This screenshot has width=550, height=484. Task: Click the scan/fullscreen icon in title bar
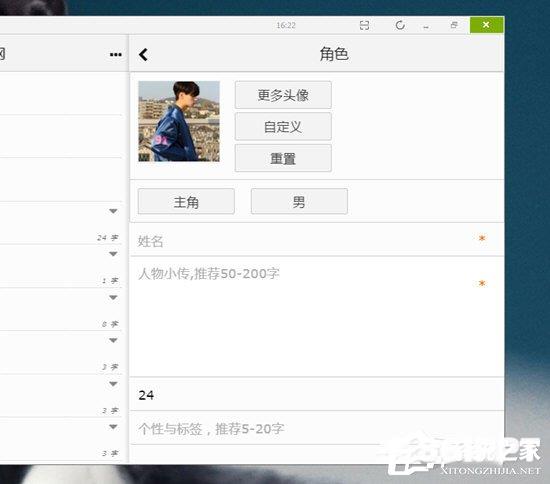tap(364, 25)
